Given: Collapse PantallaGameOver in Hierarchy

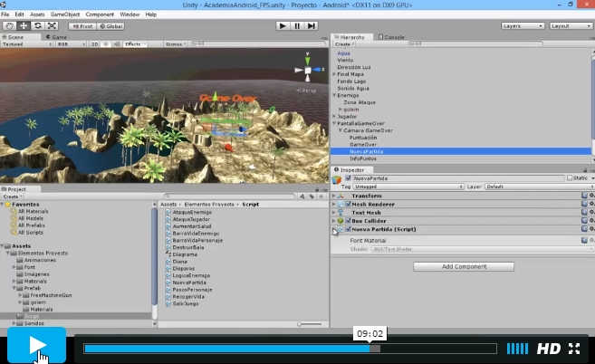Looking at the screenshot, I should coord(334,123).
